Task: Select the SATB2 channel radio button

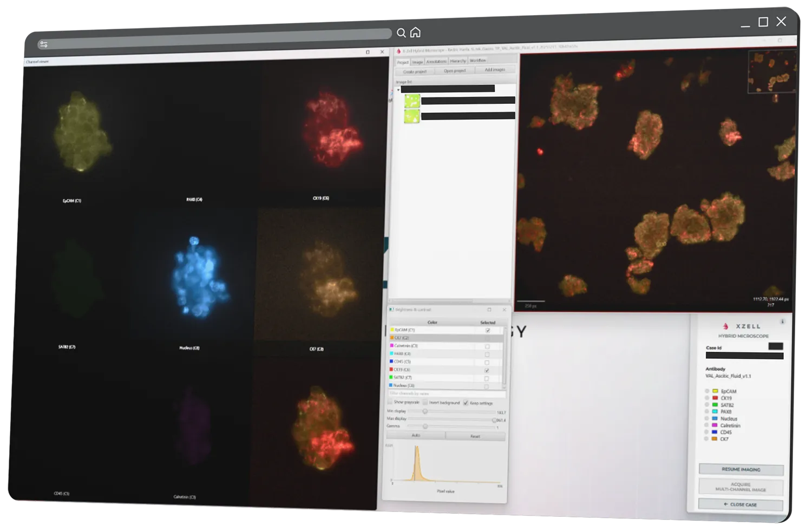Action: (707, 405)
